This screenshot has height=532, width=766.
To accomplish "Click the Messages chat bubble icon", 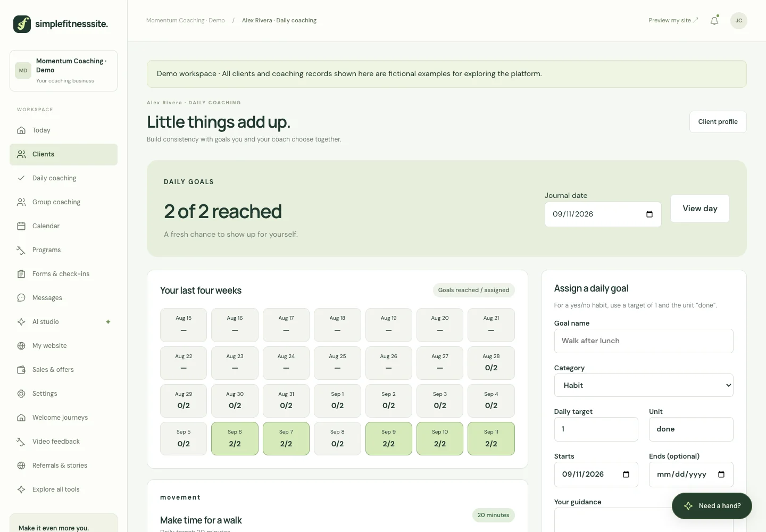I will click(21, 298).
